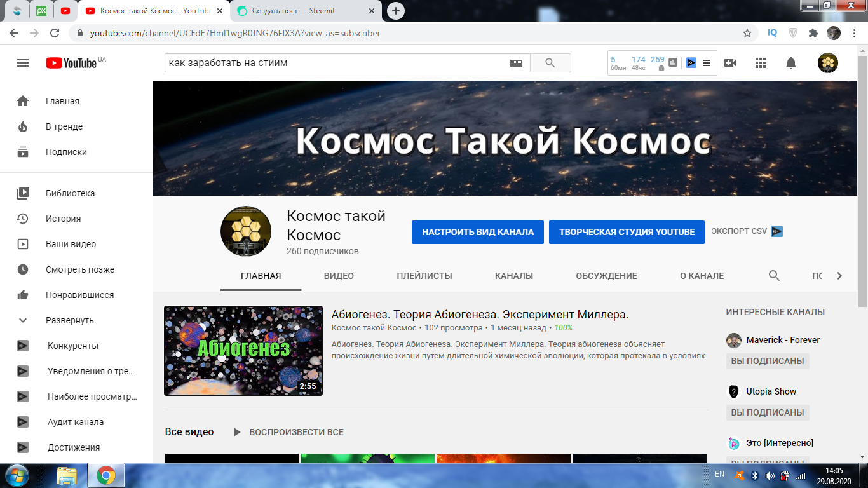868x488 pixels.
Task: Show more channel tabs with right chevron
Action: point(839,276)
